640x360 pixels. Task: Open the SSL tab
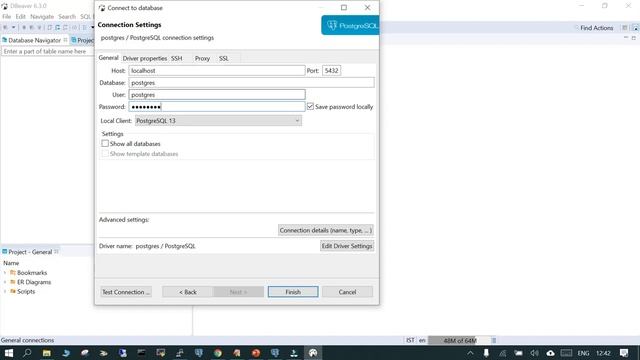(224, 58)
